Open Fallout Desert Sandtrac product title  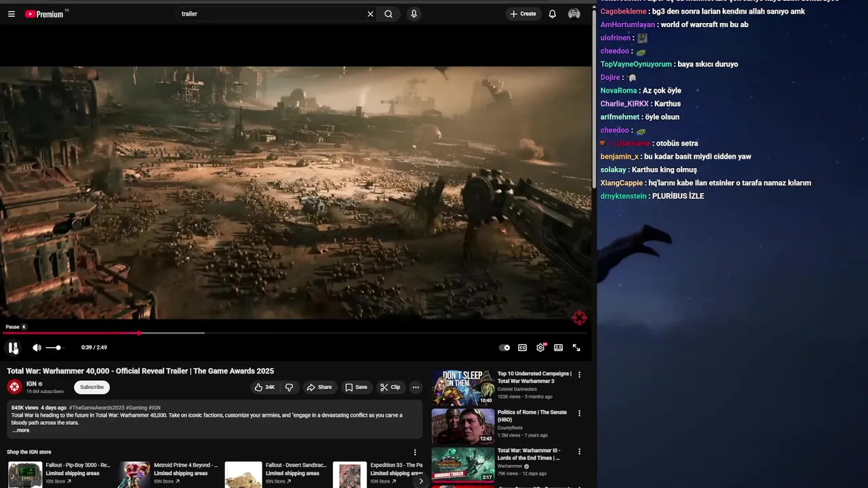tap(296, 466)
